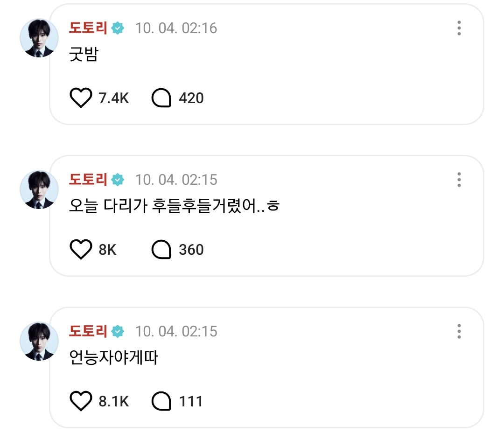504x433 pixels.
Task: Open three-dot menu on the 언능자야게따 post
Action: [x=459, y=331]
